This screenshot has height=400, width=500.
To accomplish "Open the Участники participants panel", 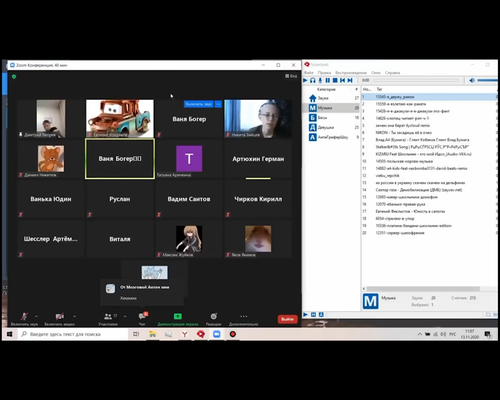I will (108, 318).
